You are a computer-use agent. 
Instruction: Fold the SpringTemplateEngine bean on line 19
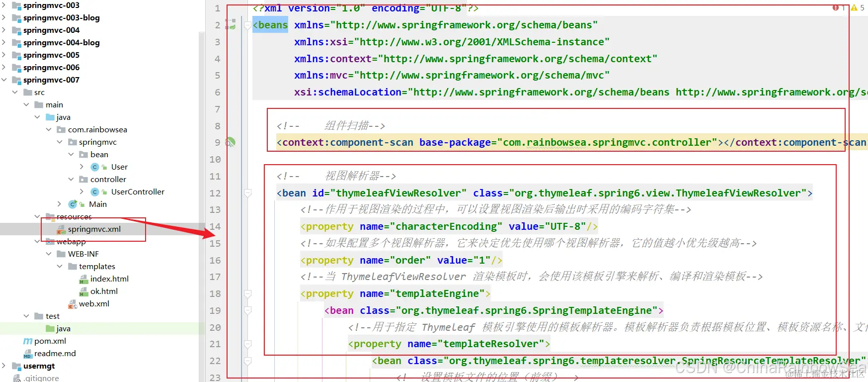[247, 310]
